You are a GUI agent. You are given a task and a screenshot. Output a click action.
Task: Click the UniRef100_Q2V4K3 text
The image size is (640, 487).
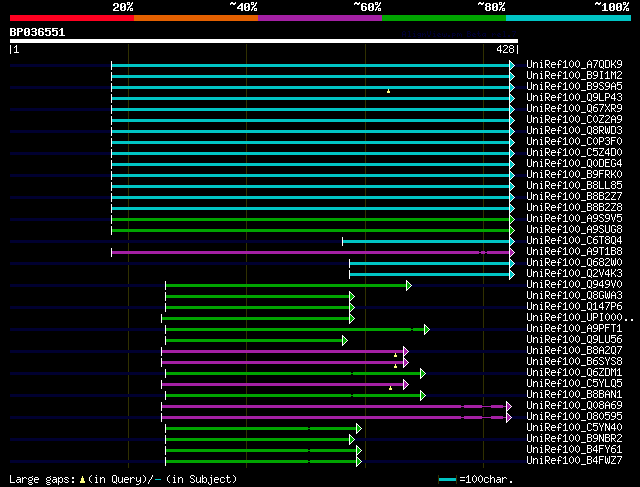tap(574, 274)
